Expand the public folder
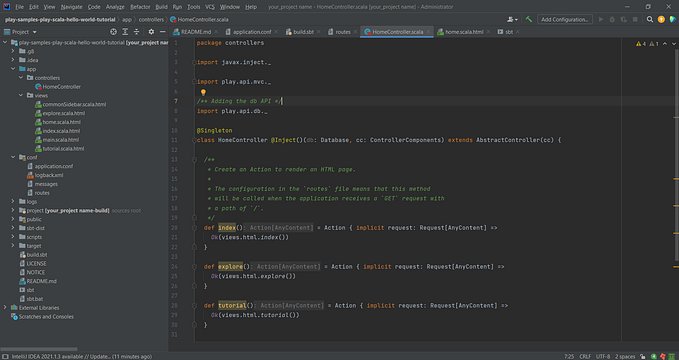 tap(13, 219)
